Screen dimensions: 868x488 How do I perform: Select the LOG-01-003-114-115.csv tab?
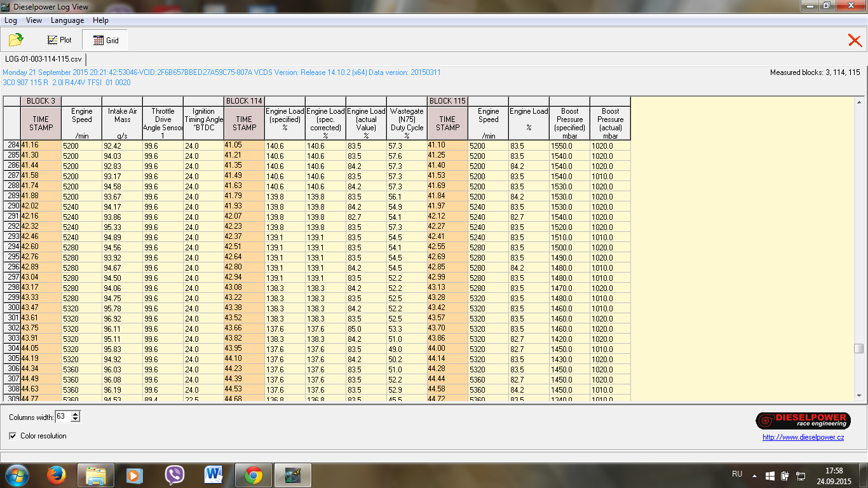click(44, 59)
